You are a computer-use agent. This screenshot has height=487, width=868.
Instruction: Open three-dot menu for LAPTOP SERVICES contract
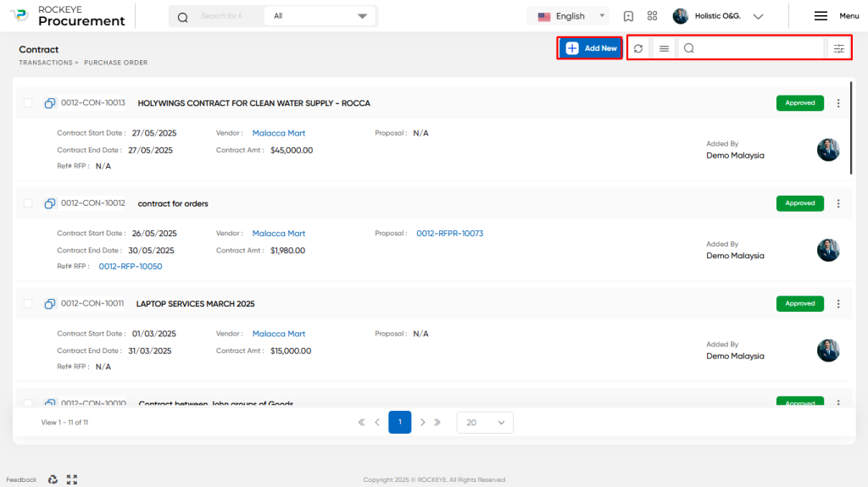click(838, 304)
